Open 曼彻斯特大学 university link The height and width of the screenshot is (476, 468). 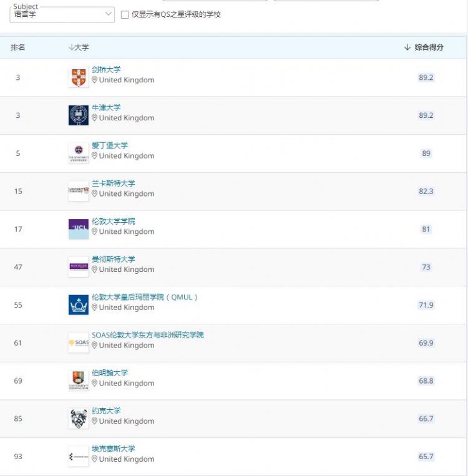[113, 259]
